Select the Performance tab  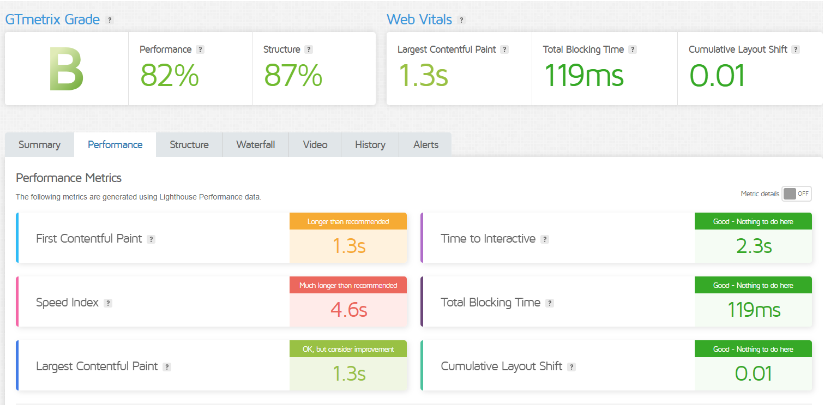(x=115, y=145)
